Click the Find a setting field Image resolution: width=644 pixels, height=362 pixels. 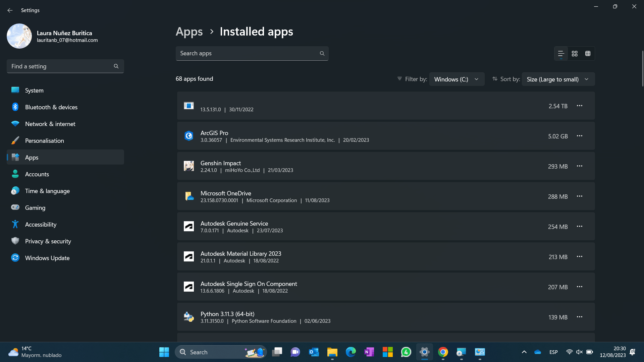click(x=60, y=66)
